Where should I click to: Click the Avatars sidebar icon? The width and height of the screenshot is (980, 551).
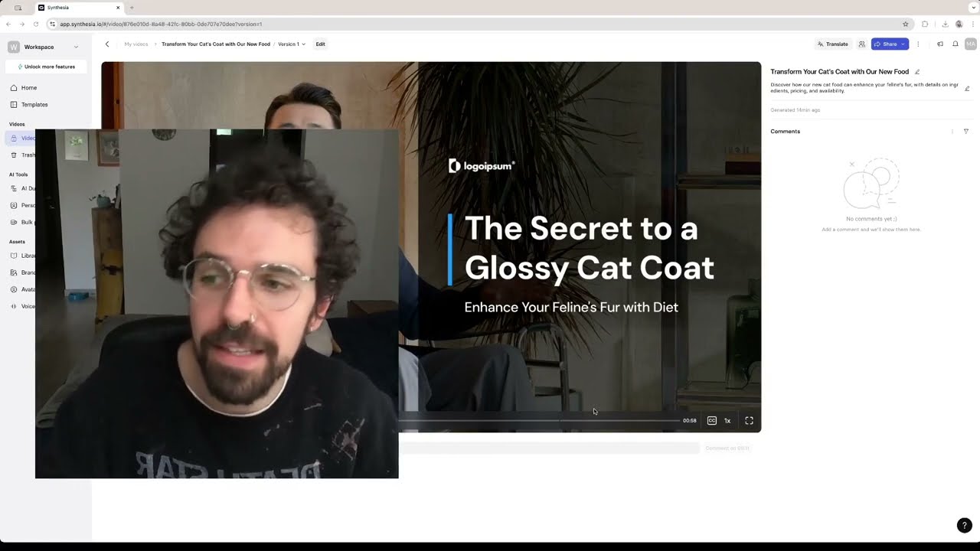point(14,290)
